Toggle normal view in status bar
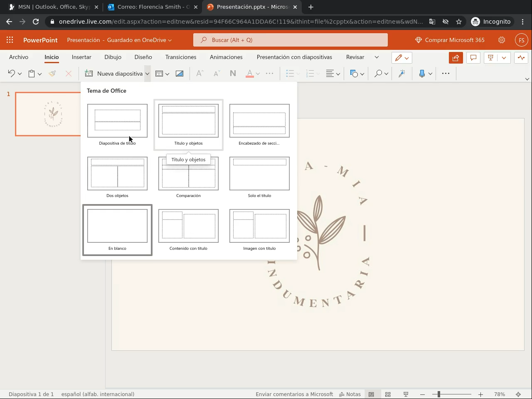532x399 pixels. click(x=371, y=394)
